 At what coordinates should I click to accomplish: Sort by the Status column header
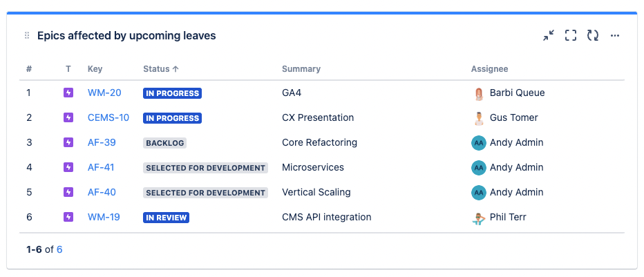tap(161, 69)
